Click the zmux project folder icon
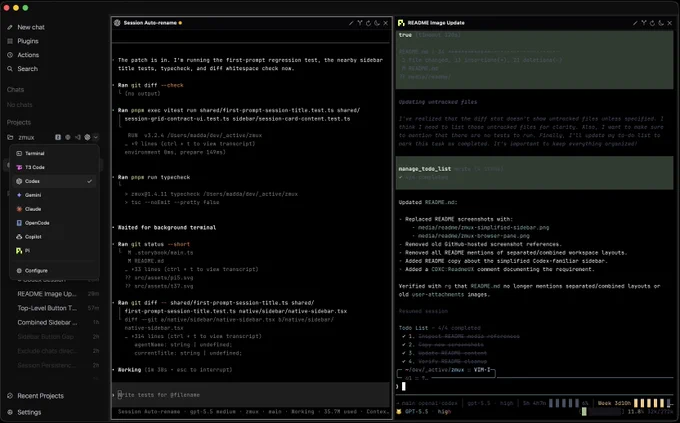The width and height of the screenshot is (680, 423). click(x=10, y=137)
